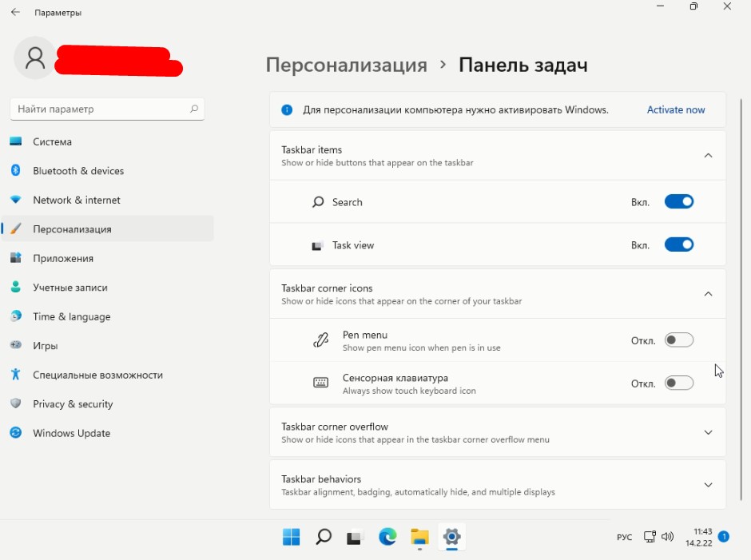Open File Explorer from the taskbar

[419, 537]
